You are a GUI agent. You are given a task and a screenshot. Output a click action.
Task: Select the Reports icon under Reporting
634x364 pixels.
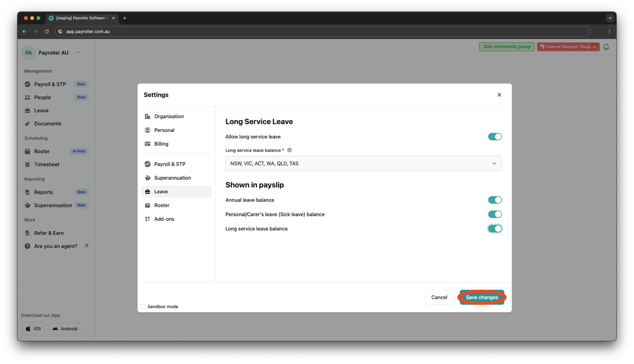tap(28, 192)
